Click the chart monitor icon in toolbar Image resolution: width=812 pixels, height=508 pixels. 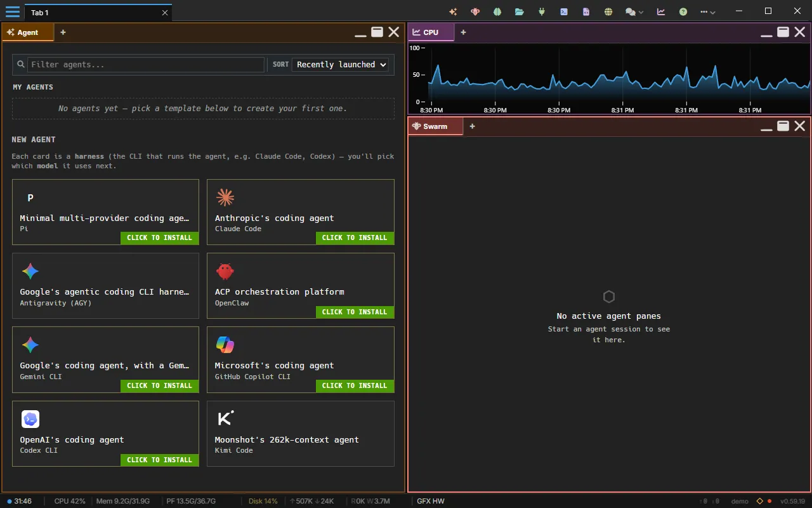(x=661, y=12)
